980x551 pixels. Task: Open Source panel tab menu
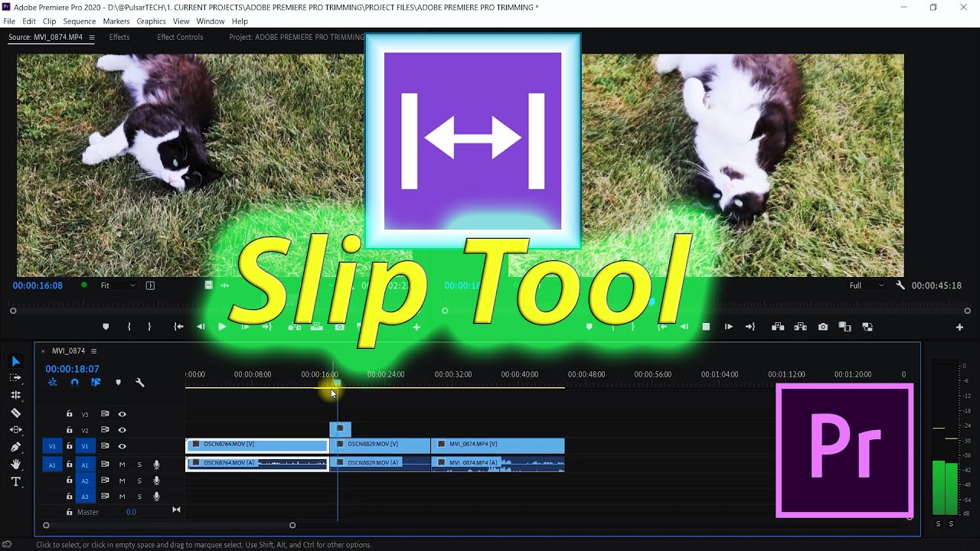point(92,37)
